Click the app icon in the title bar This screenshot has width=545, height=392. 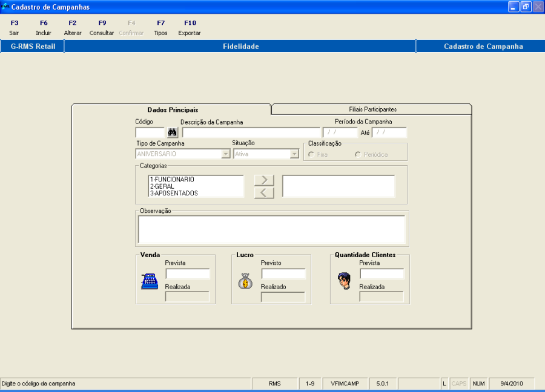tap(5, 7)
